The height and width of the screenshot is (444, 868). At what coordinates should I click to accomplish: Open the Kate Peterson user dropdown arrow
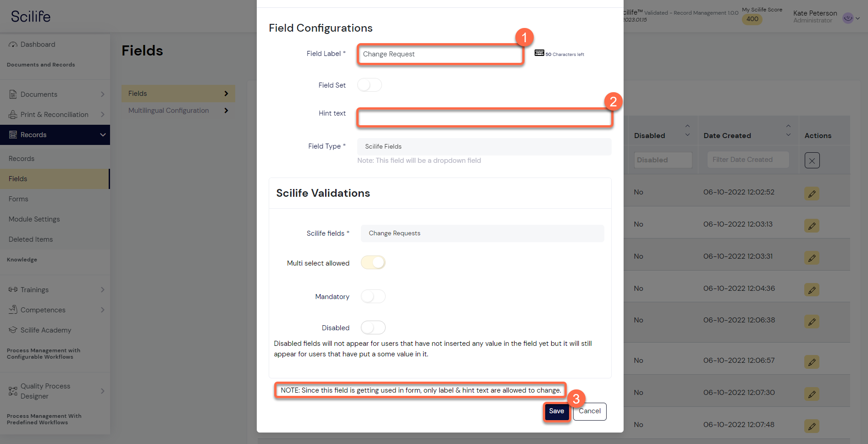click(x=857, y=18)
